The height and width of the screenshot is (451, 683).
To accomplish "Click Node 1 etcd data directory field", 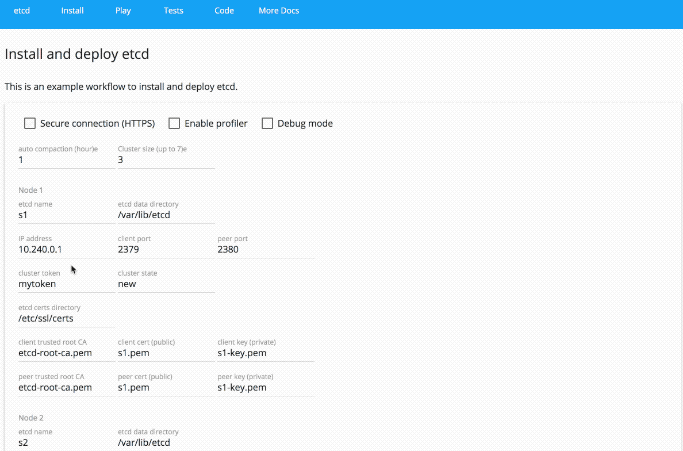I will 166,215.
